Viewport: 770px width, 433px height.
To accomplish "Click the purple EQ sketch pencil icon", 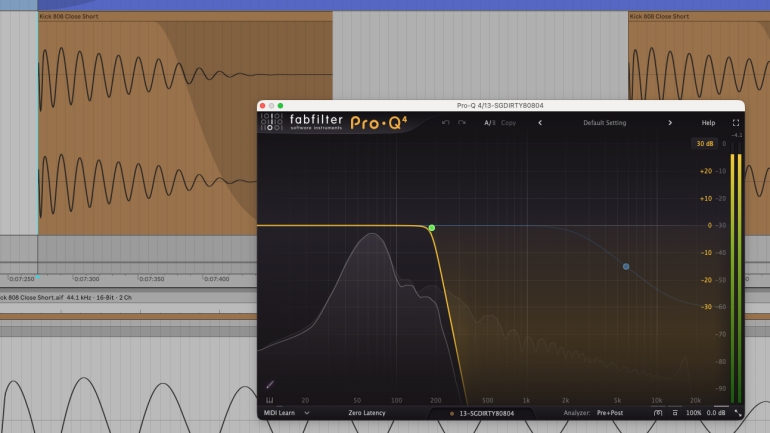I will (x=270, y=384).
